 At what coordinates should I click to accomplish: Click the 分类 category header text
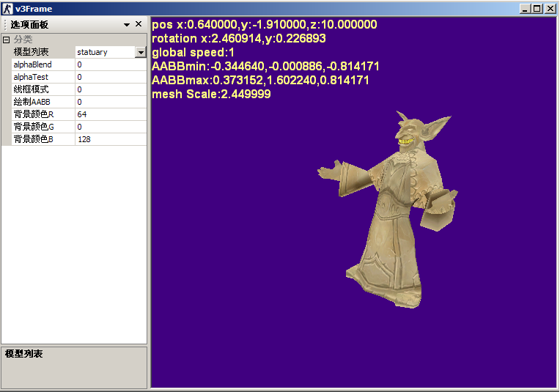[x=23, y=40]
